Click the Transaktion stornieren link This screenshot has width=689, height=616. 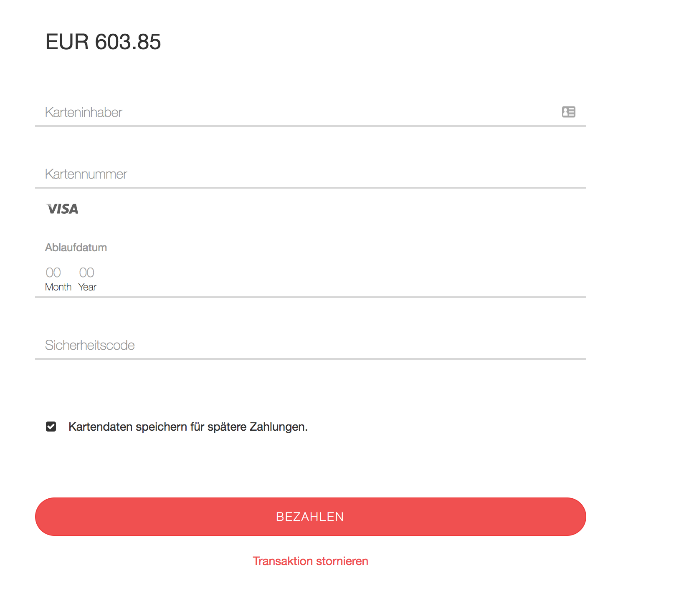click(310, 561)
